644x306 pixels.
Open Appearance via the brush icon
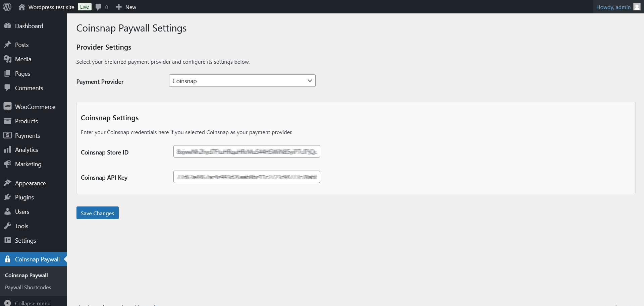[8, 183]
